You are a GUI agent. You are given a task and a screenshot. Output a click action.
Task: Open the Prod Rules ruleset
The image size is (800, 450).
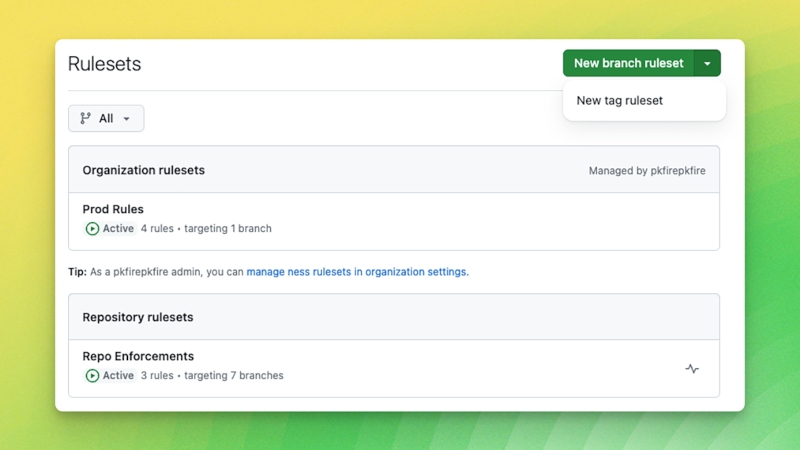tap(113, 209)
